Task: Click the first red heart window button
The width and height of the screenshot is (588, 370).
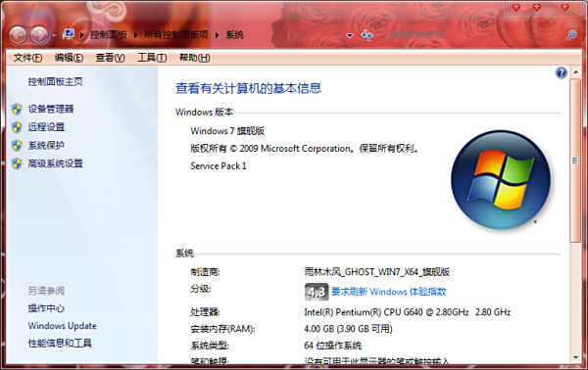Action: click(516, 7)
